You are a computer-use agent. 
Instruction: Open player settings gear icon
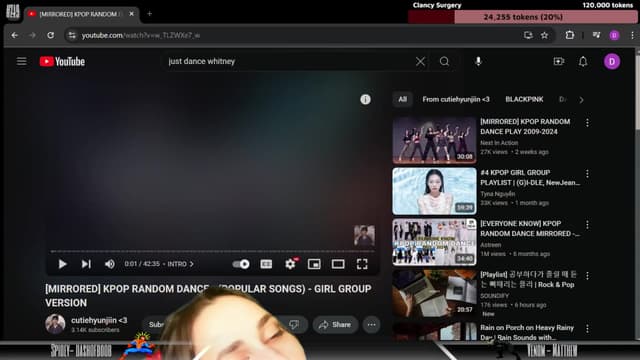tap(290, 264)
